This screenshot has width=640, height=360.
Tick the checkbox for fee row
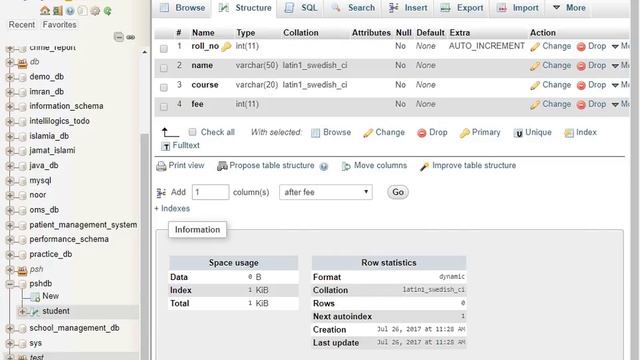click(164, 107)
